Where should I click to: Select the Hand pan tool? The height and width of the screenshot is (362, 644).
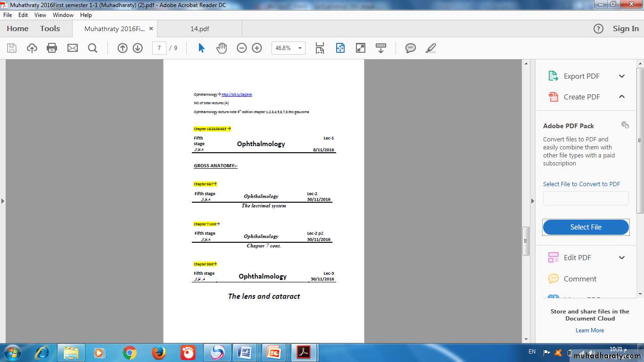[222, 48]
